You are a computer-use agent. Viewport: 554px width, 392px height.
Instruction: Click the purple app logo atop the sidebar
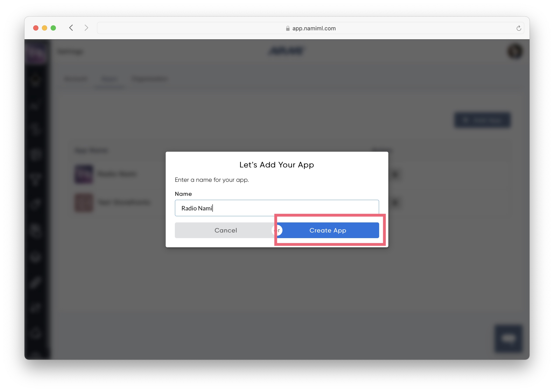click(36, 52)
